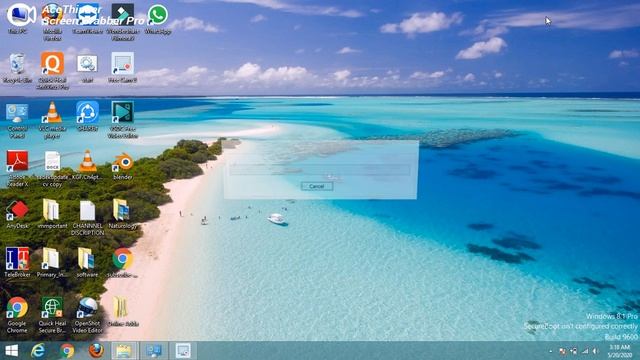Switch to screen recorder taskbar button

tap(183, 351)
